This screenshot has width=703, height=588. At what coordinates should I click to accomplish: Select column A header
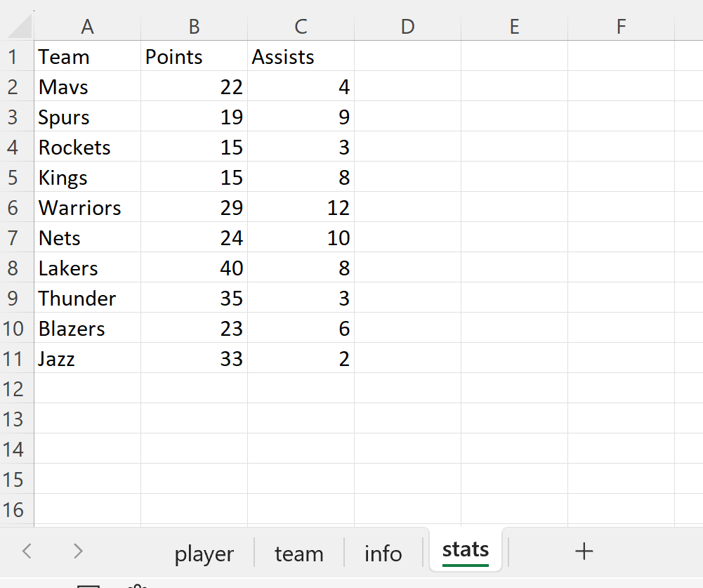point(87,27)
